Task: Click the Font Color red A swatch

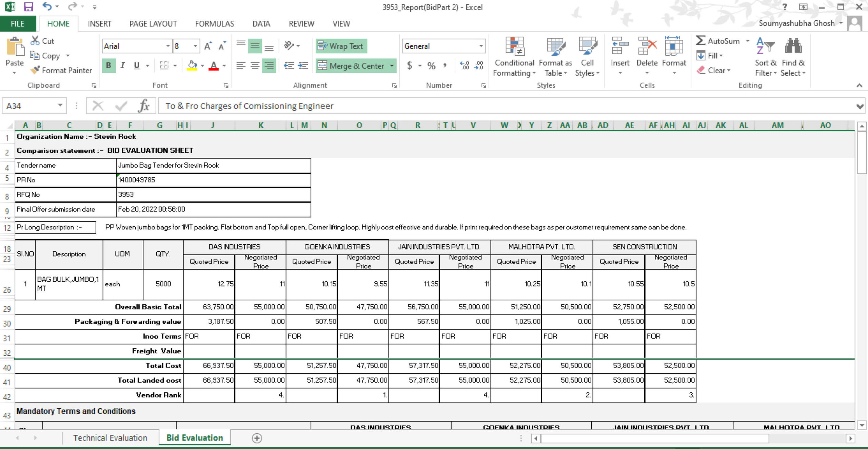Action: point(214,66)
